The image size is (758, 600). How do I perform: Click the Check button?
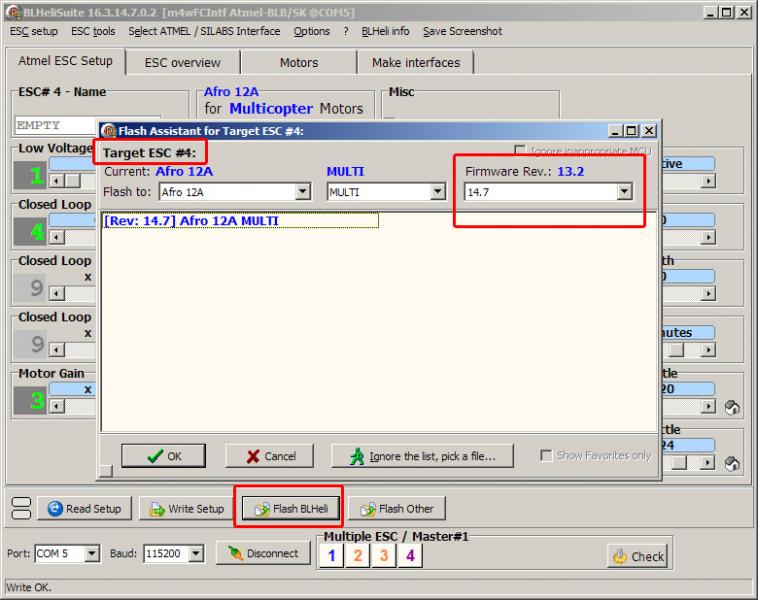pos(636,556)
